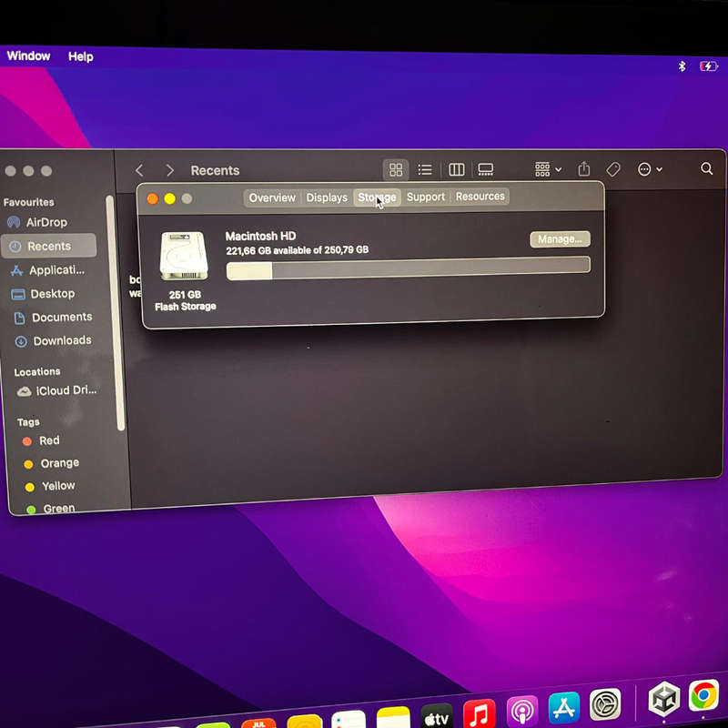Filter by Green tag
728x728 pixels.
51,509
